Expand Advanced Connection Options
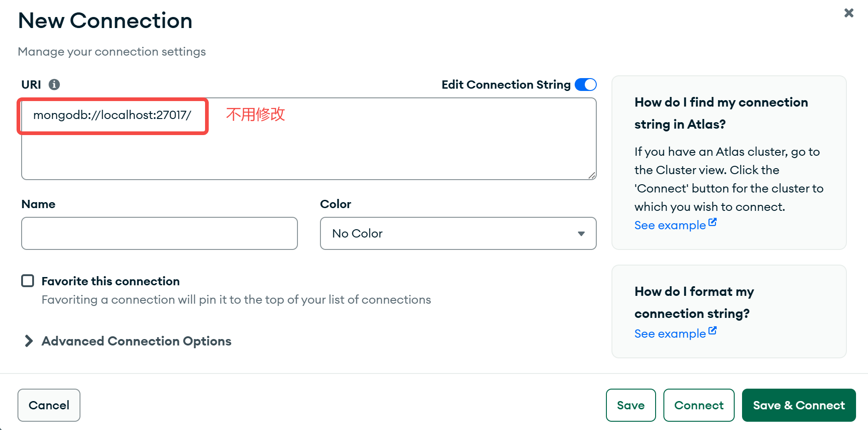 point(136,341)
